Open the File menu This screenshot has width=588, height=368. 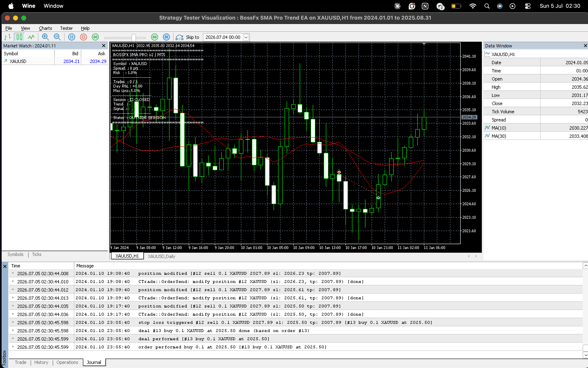[x=9, y=28]
